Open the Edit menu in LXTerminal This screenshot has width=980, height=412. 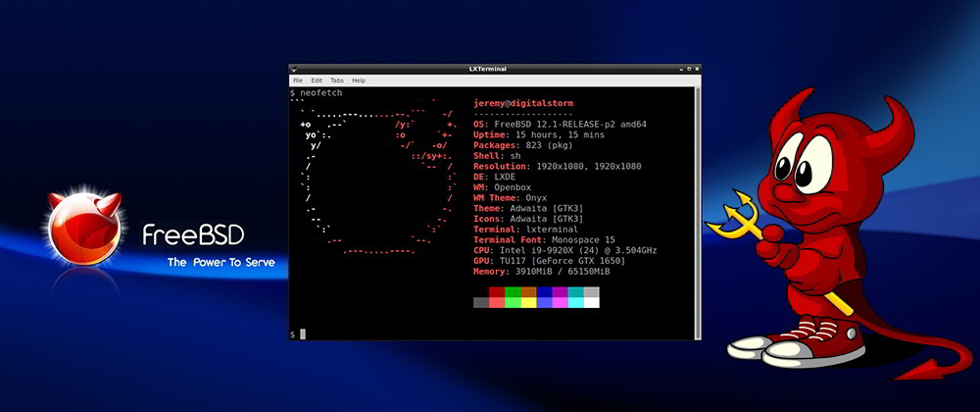317,80
